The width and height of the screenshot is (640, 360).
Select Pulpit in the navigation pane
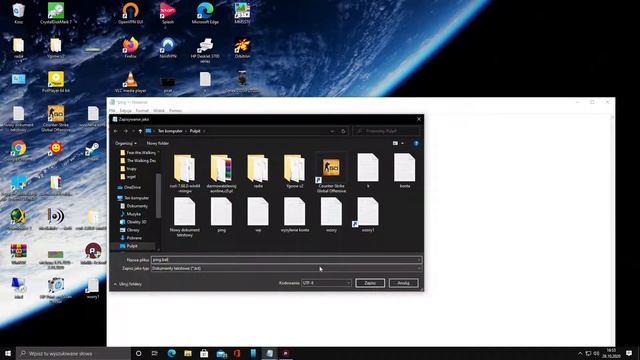[132, 246]
